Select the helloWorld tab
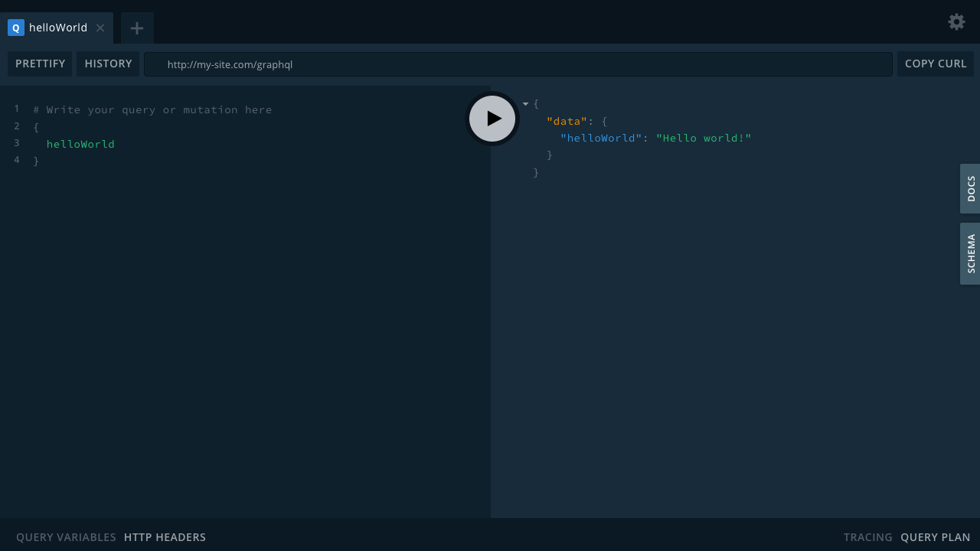 (58, 28)
